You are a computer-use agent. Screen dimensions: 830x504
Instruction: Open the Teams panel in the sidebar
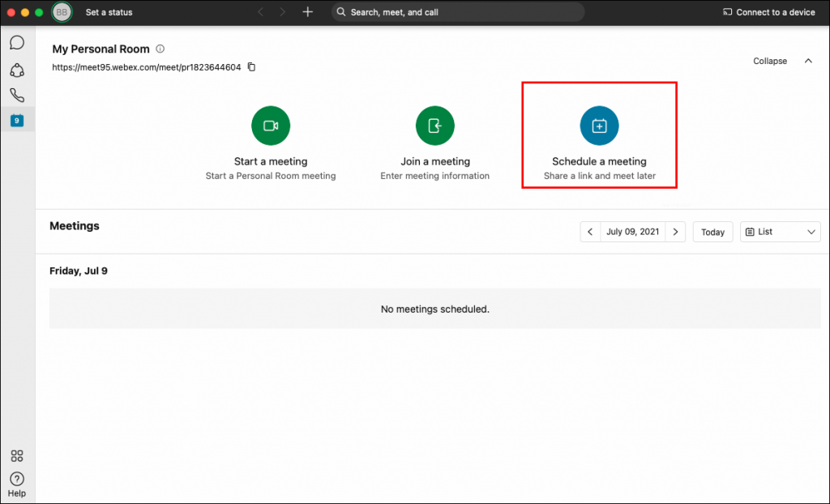point(17,69)
